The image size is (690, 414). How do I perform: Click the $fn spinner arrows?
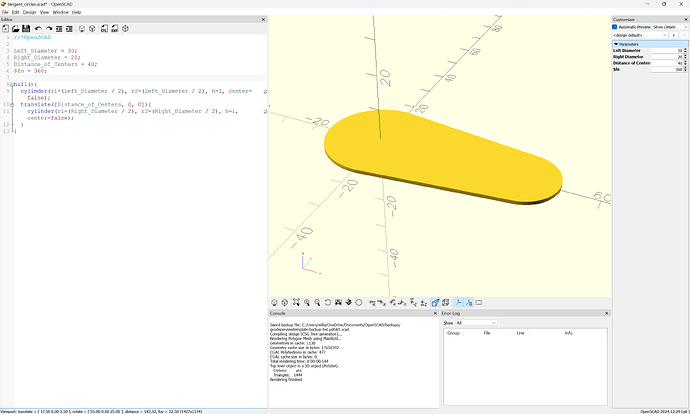(685, 69)
